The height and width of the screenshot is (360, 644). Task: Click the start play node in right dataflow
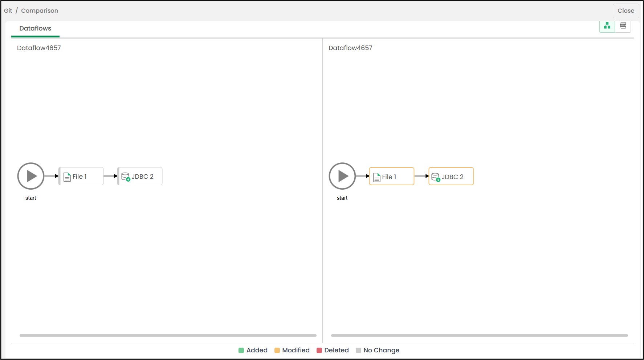click(342, 176)
